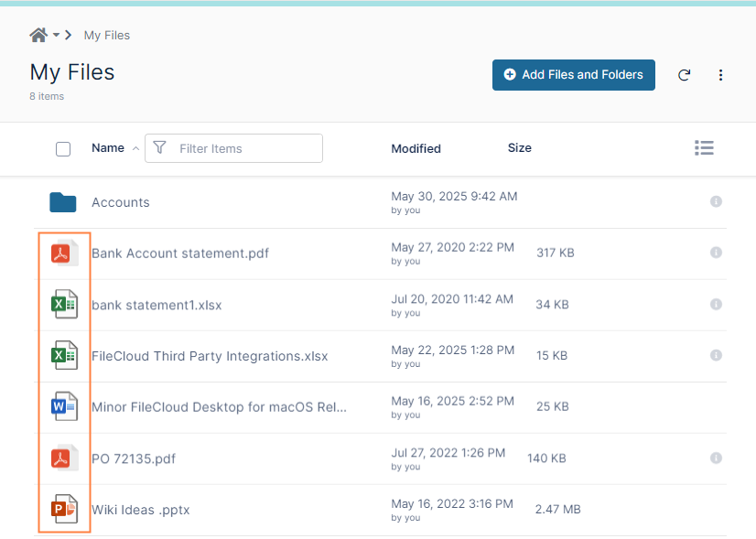
Task: Click the home icon in breadcrumb
Action: 38,35
